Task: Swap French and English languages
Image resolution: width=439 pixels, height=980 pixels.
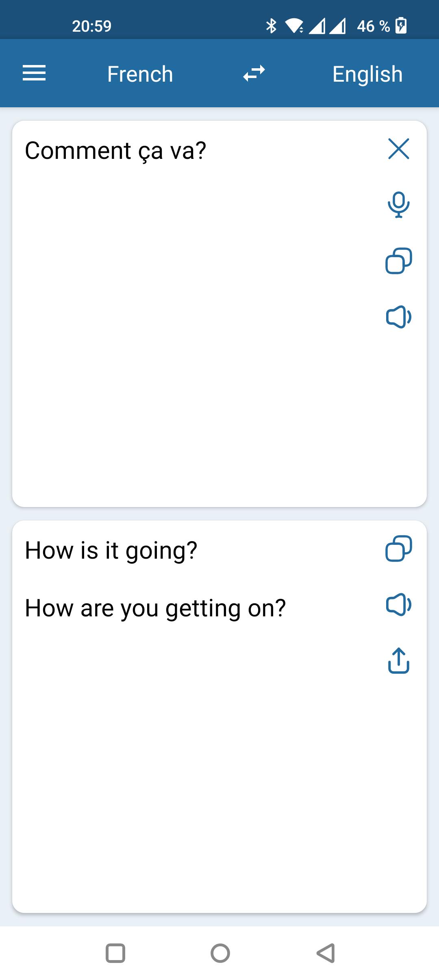Action: click(254, 74)
